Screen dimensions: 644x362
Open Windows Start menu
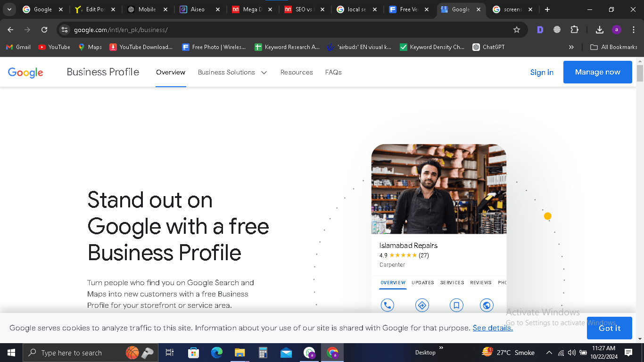11,353
